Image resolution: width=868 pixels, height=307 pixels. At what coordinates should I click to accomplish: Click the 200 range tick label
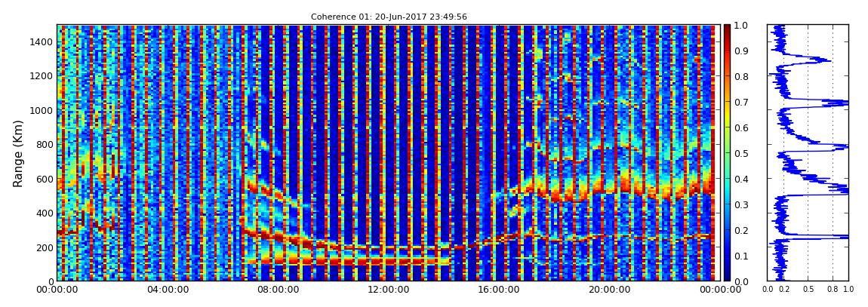(44, 247)
